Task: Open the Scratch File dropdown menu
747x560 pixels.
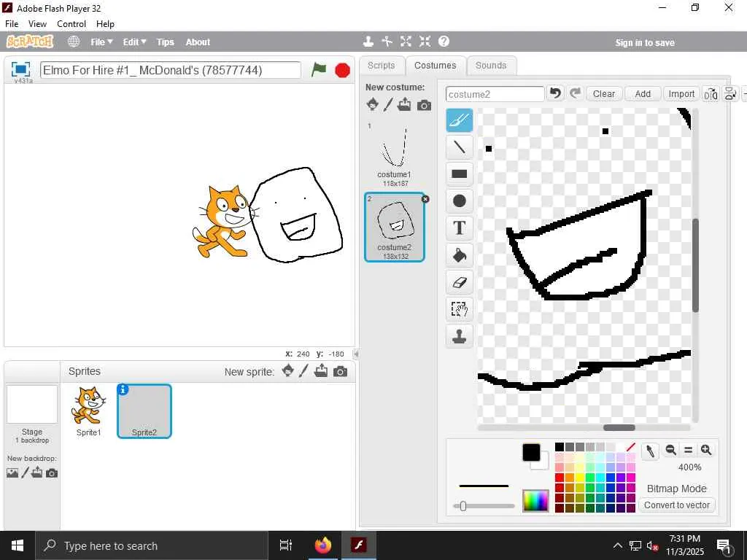Action: pos(101,42)
